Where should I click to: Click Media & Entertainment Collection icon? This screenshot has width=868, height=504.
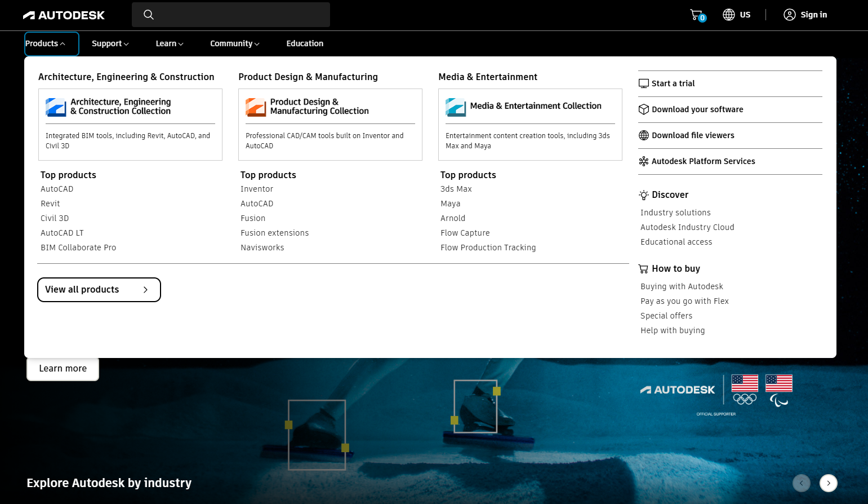(456, 107)
